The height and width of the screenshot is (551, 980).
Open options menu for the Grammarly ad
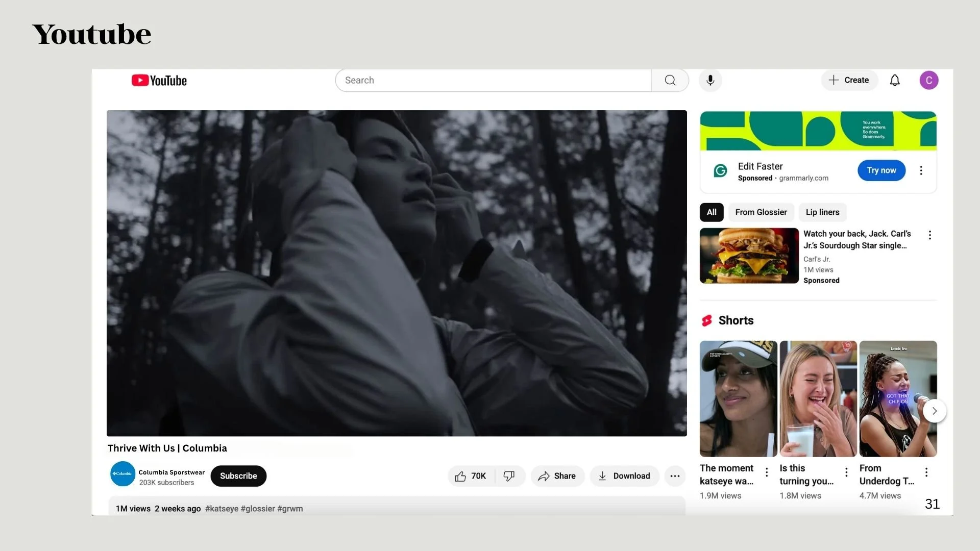point(921,170)
